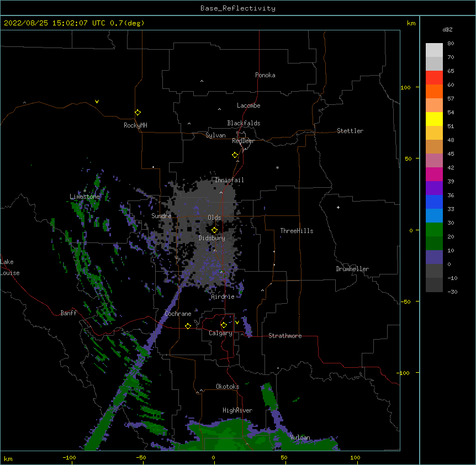Click the white asterisk marker east of RedDeer
The width and height of the screenshot is (476, 465).
tap(277, 167)
